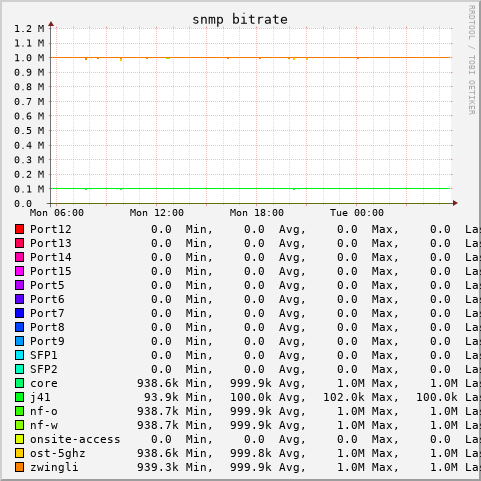Select the Port8 legend label
Screen dimensions: 481x481
[47, 327]
